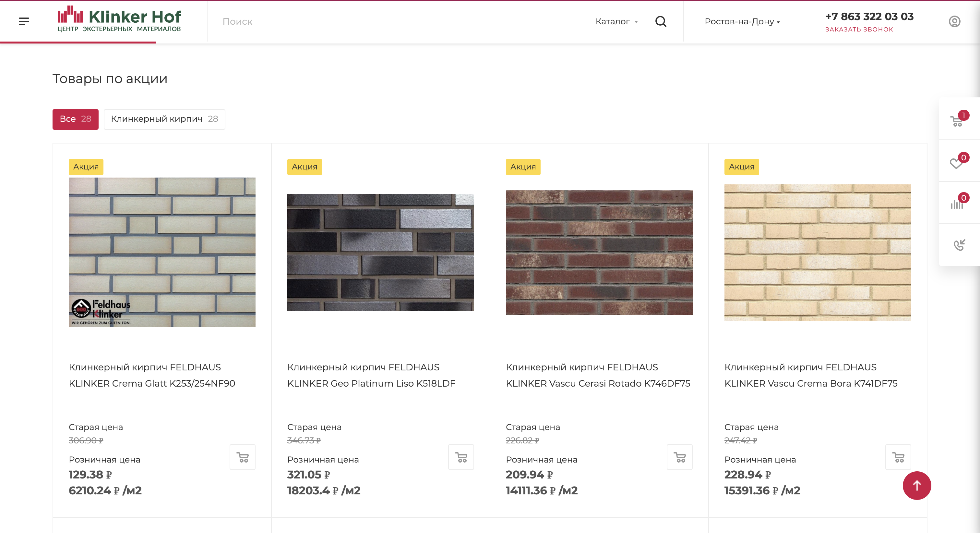The height and width of the screenshot is (533, 980).
Task: Click the sidebar callback phone icon
Action: [959, 245]
